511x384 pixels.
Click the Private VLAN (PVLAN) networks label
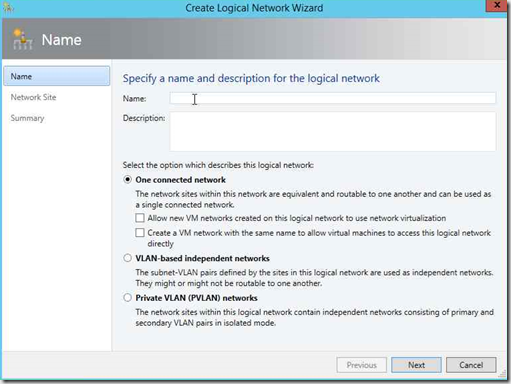[x=196, y=298]
